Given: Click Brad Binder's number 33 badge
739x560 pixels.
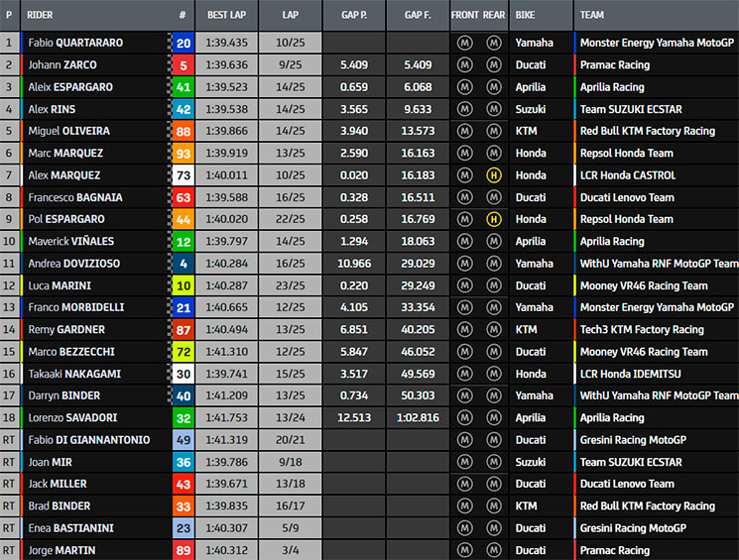Looking at the screenshot, I should click(184, 505).
